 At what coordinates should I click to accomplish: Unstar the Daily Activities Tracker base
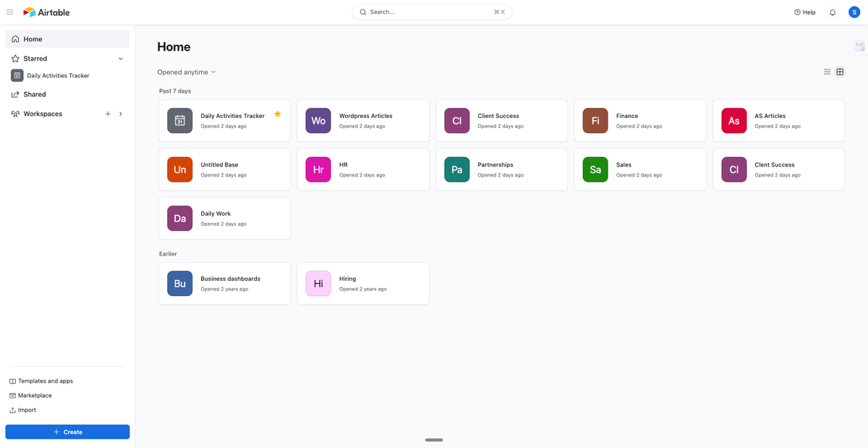pos(277,114)
